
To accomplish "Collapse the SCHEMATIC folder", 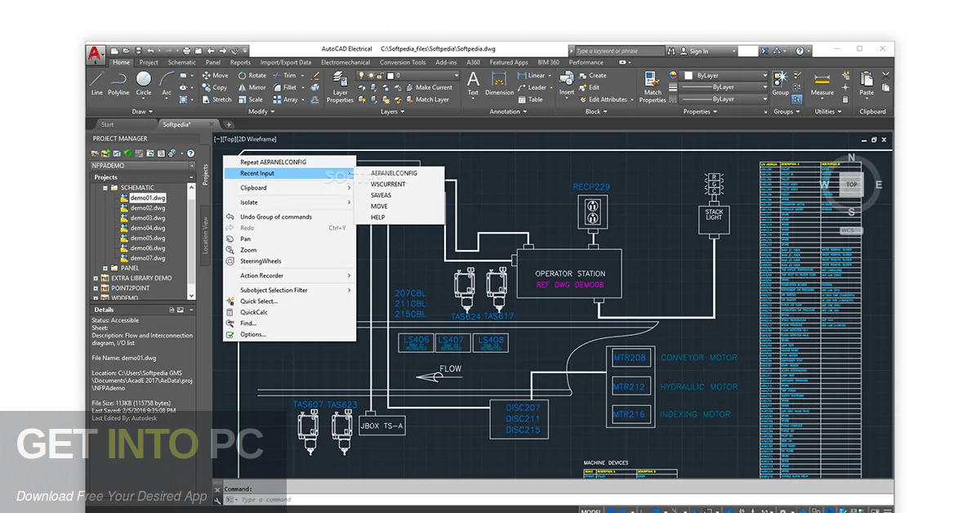I will pyautogui.click(x=105, y=187).
